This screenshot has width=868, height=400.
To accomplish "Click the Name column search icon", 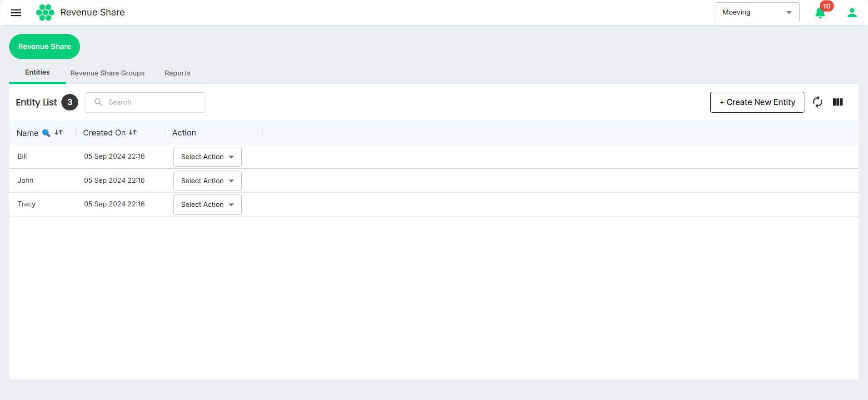I will [46, 133].
